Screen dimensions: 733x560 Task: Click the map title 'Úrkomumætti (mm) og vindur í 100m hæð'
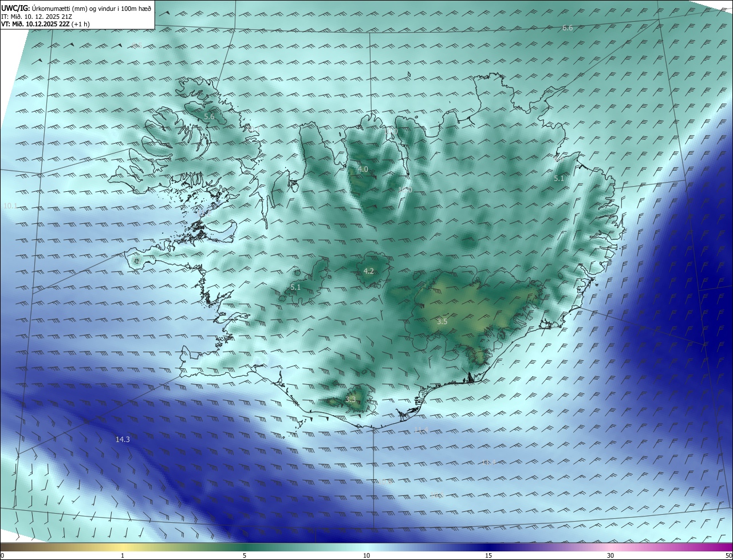[91, 8]
